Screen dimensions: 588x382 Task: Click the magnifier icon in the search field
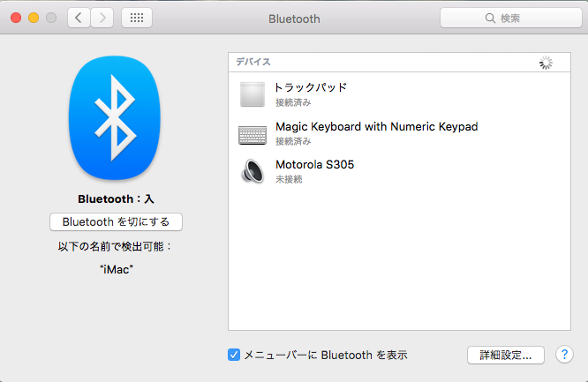pyautogui.click(x=490, y=18)
